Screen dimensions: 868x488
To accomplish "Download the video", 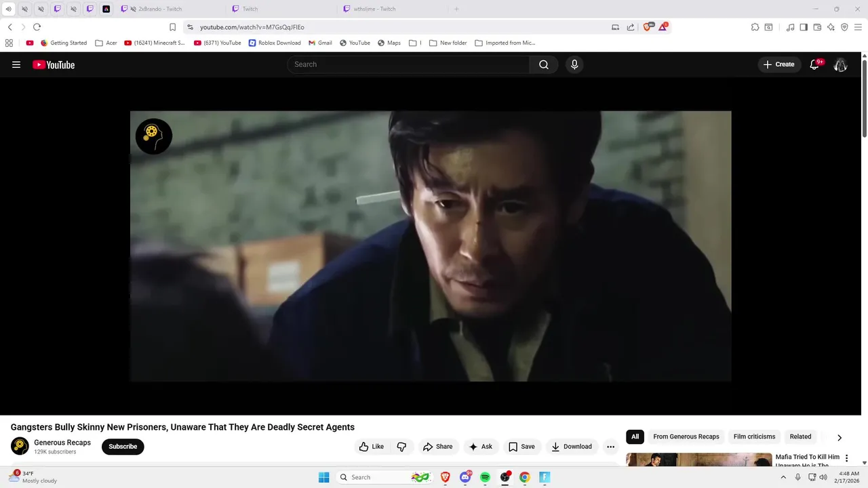I will 572,447.
